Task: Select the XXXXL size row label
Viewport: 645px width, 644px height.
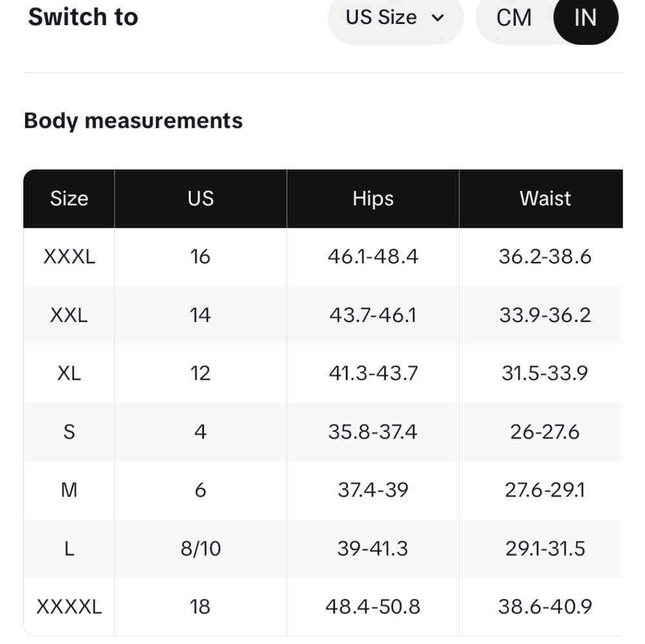Action: 69,607
